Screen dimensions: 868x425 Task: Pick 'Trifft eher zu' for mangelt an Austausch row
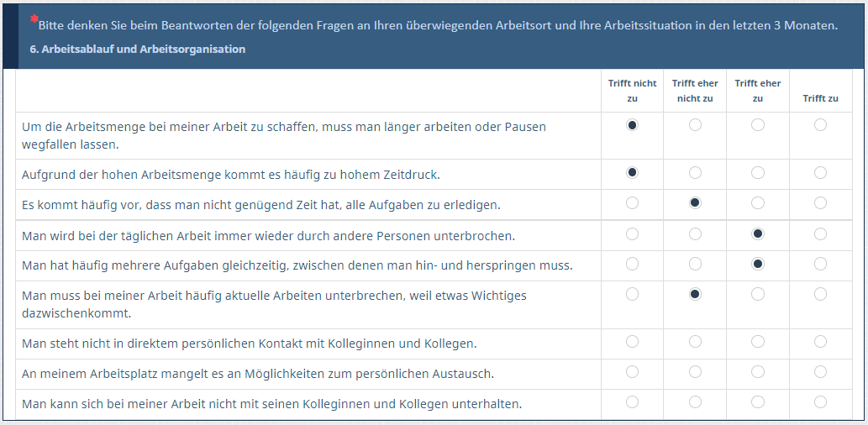758,372
